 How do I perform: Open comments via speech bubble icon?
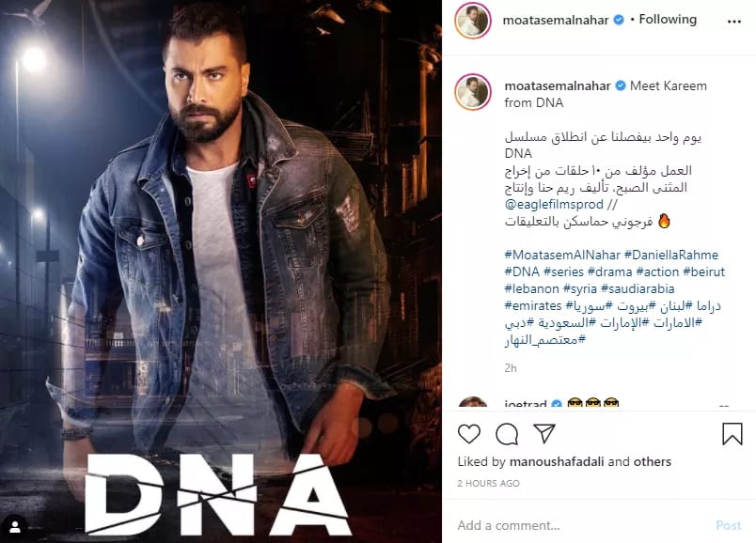pos(507,434)
